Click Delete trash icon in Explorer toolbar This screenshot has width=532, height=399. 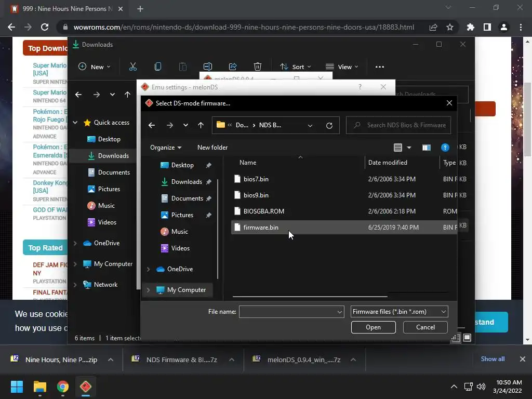tap(258, 67)
